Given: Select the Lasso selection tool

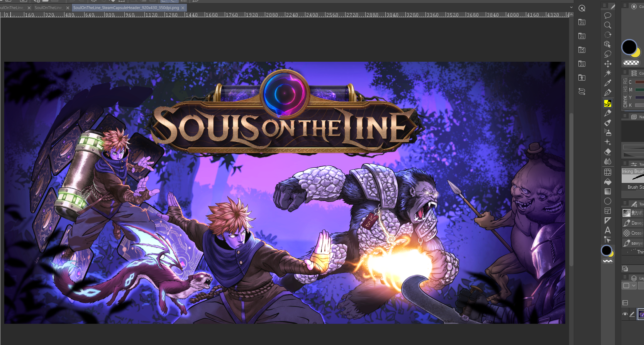Looking at the screenshot, I should 608,54.
